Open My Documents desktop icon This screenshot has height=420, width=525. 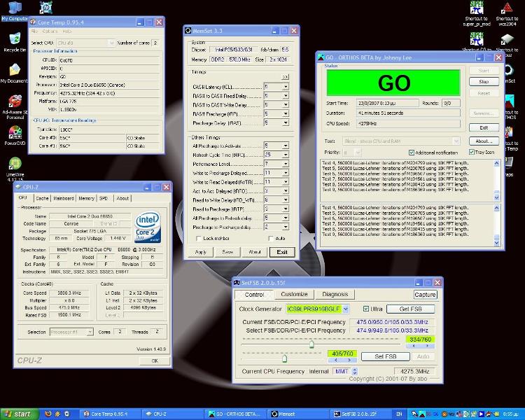14,73
